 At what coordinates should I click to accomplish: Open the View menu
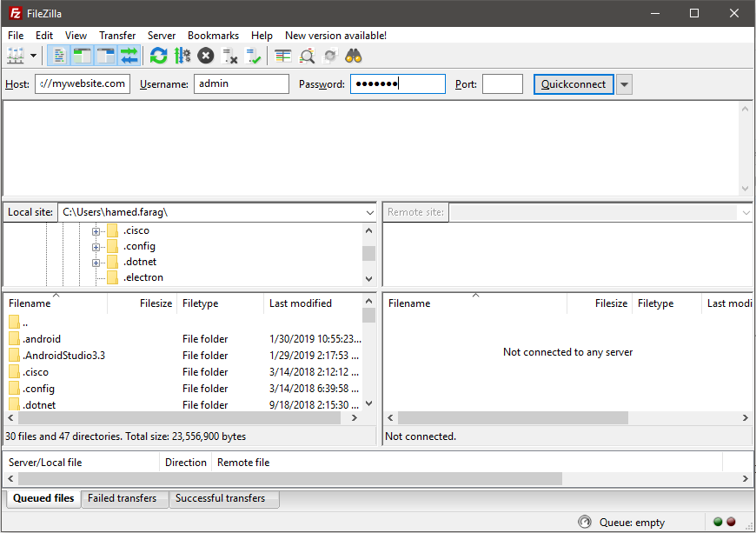pyautogui.click(x=76, y=35)
